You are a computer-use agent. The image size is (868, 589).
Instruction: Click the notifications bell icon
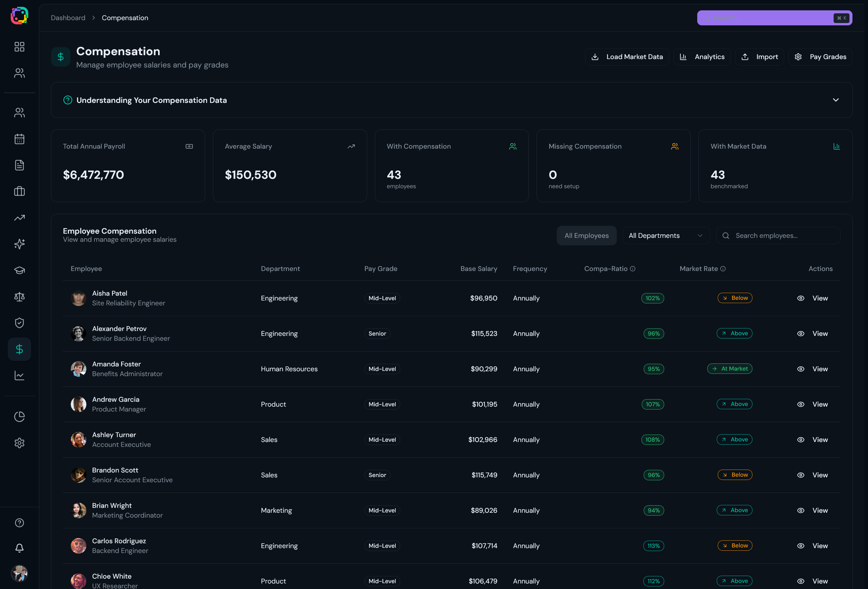(x=19, y=548)
